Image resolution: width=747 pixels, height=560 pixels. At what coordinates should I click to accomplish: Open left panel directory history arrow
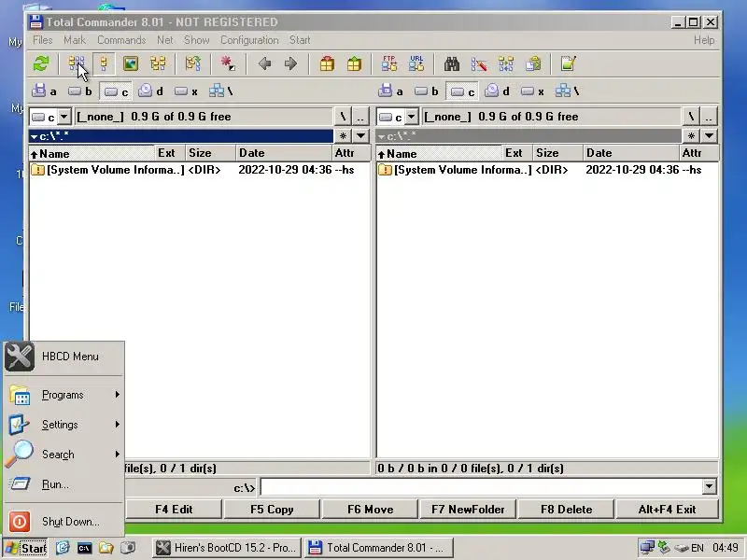click(x=360, y=136)
